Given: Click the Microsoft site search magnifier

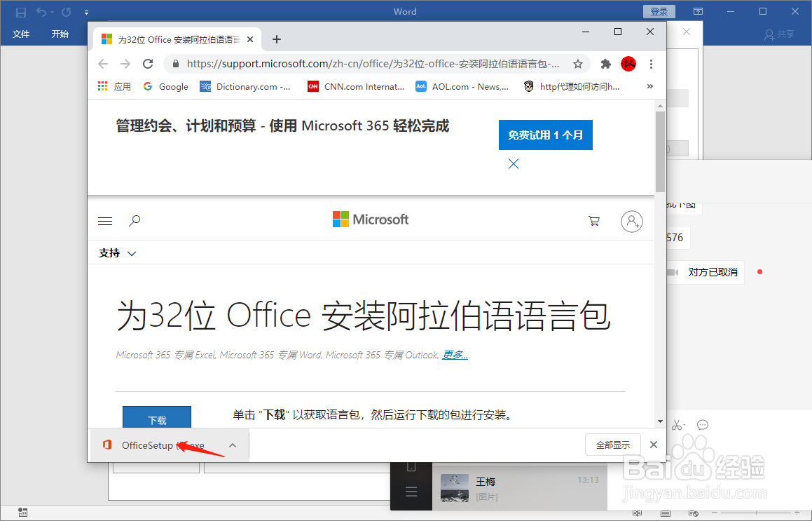Looking at the screenshot, I should (135, 221).
